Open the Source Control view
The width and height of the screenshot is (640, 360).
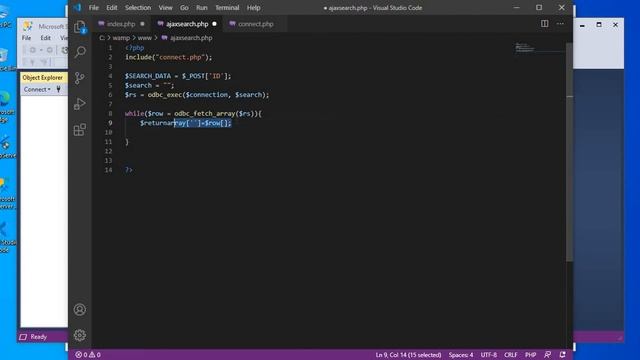tap(80, 78)
